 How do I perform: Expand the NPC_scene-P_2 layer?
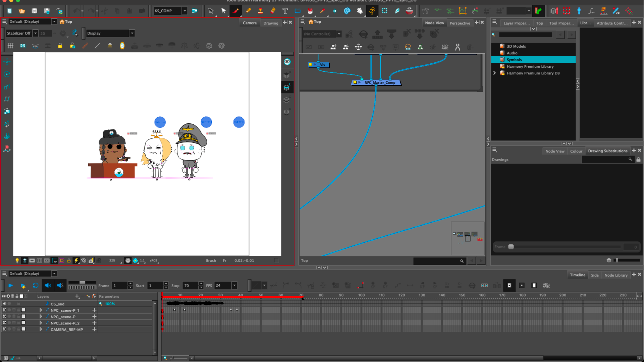pyautogui.click(x=41, y=323)
